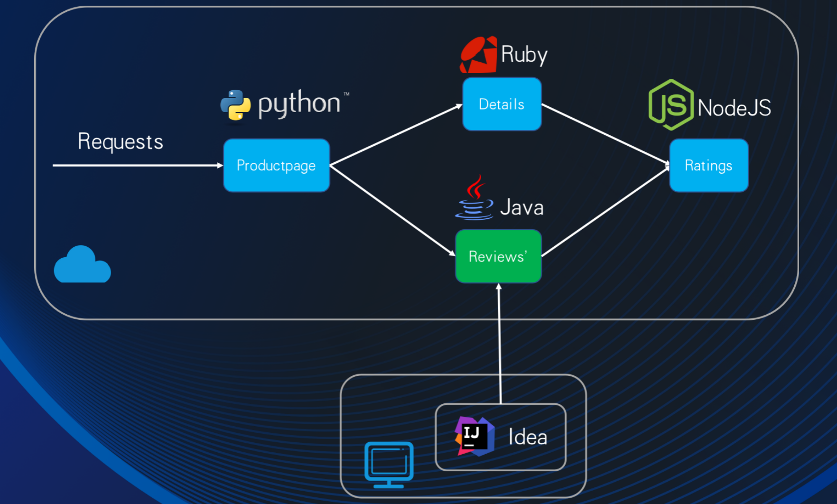Click the "python" wordmark text
This screenshot has width=837, height=504.
pyautogui.click(x=299, y=104)
